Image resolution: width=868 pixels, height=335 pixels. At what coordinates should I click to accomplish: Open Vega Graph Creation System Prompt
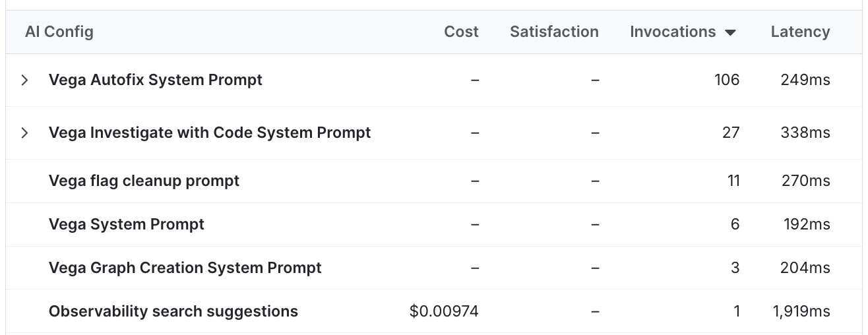pyautogui.click(x=185, y=268)
